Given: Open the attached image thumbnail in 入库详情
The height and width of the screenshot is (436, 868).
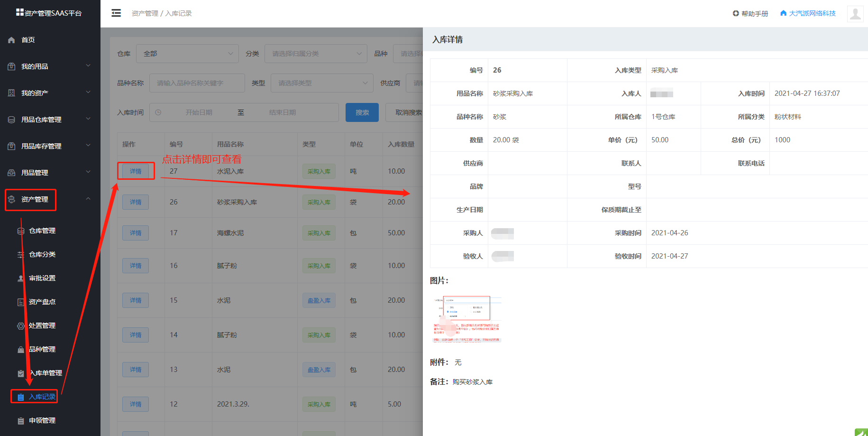Looking at the screenshot, I should pyautogui.click(x=467, y=319).
